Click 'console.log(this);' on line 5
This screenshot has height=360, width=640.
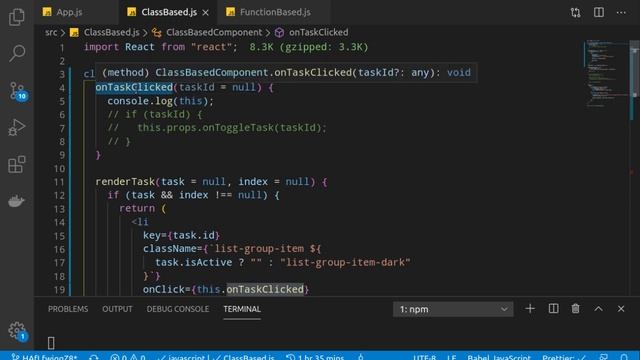point(160,101)
